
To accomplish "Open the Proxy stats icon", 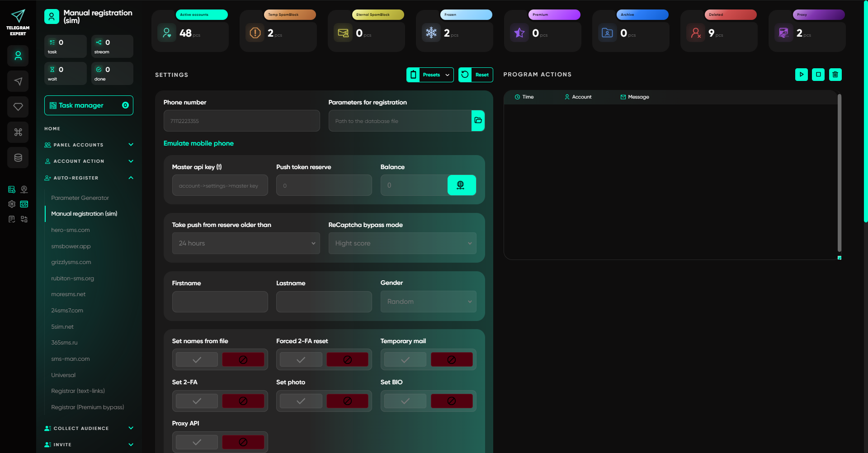I will pos(784,33).
